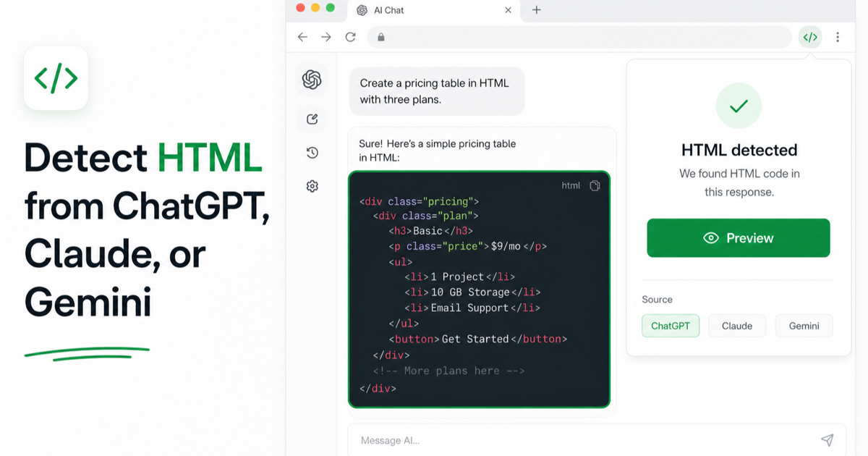Click the Message AI input field

coord(597,440)
